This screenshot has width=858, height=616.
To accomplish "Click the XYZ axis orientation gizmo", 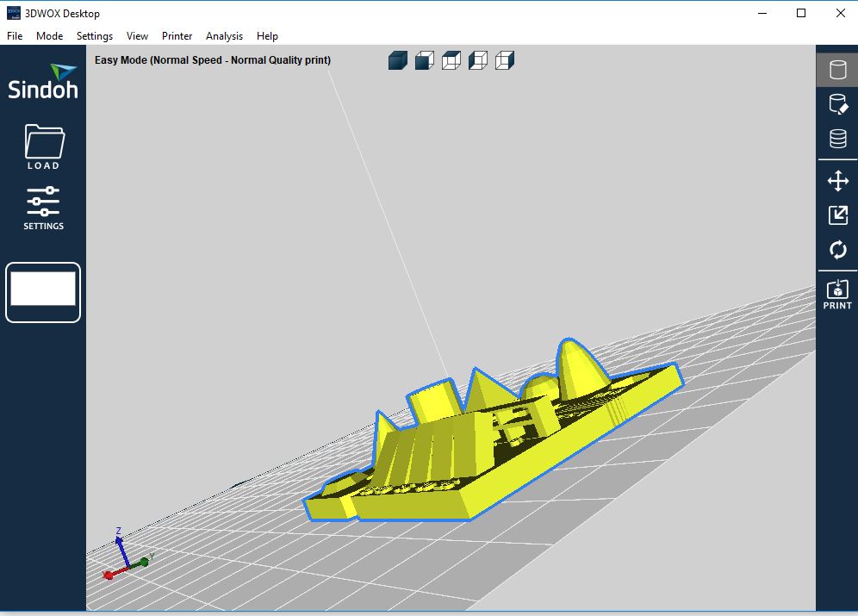I will coord(127,554).
